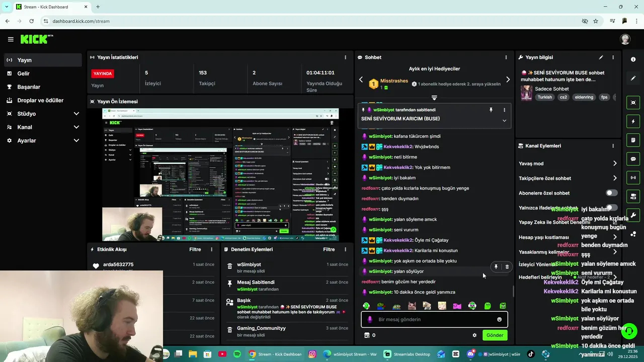Click the Kick logo
This screenshot has height=362, width=644.
point(36,39)
